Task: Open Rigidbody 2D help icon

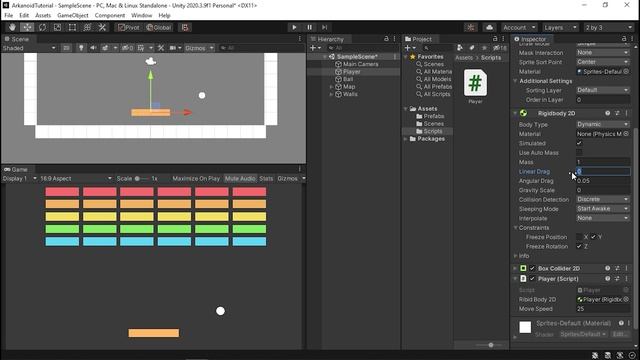Action: tap(607, 113)
